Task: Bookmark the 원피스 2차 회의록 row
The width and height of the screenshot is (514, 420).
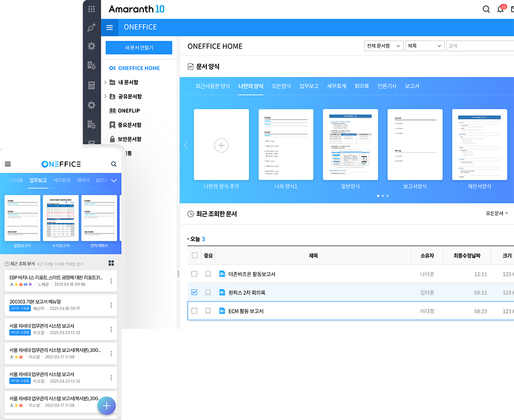Action: pyautogui.click(x=208, y=292)
